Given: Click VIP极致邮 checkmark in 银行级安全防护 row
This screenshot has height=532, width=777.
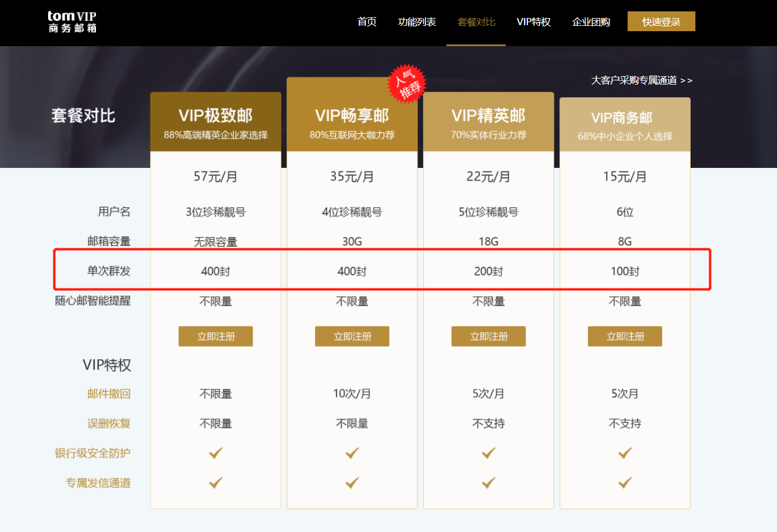Looking at the screenshot, I should pyautogui.click(x=215, y=453).
